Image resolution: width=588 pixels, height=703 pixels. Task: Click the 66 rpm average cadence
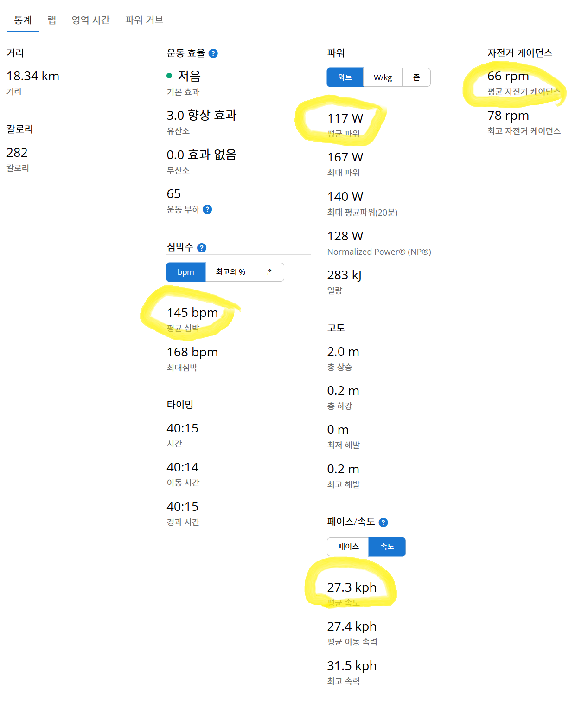(508, 76)
